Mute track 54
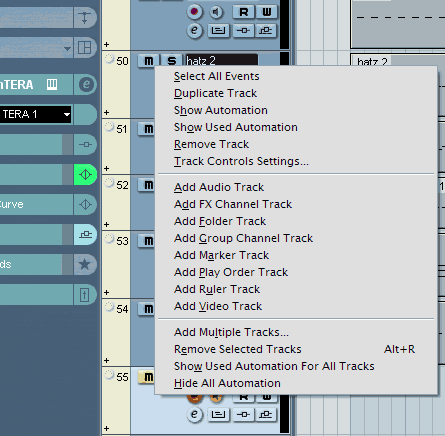 click(146, 309)
